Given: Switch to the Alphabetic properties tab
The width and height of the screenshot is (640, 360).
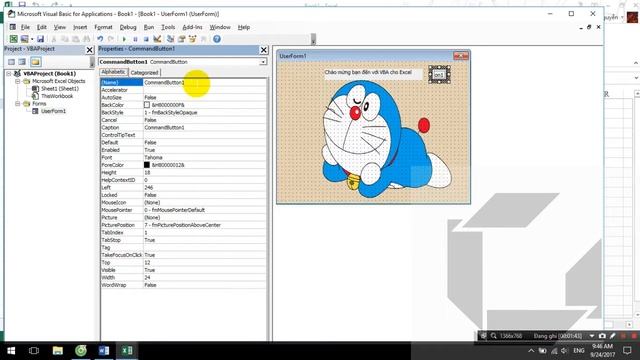Looking at the screenshot, I should 113,72.
